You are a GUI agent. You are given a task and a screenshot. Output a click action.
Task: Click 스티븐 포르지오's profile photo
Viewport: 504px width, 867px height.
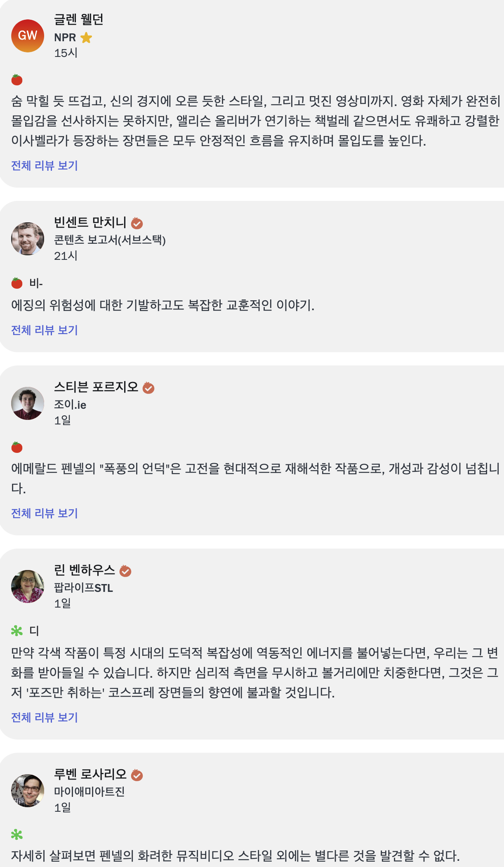(28, 403)
